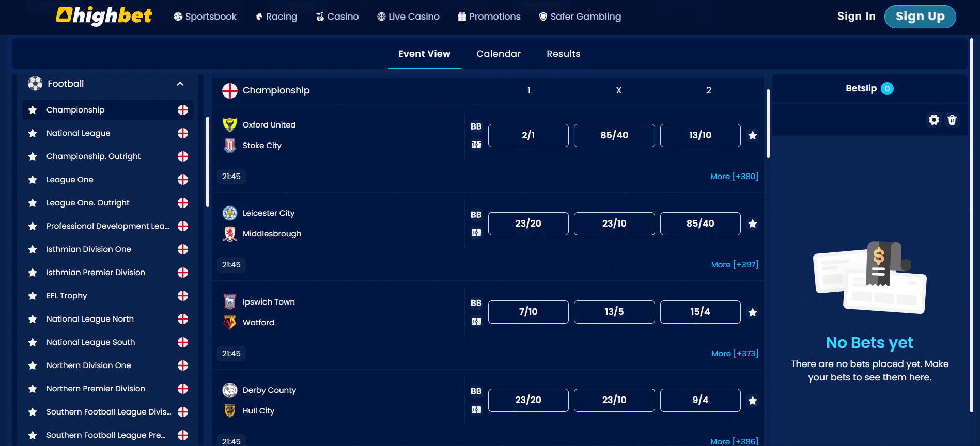Toggle favorite star for Championship. Outright
The height and width of the screenshot is (446, 980).
(x=33, y=156)
